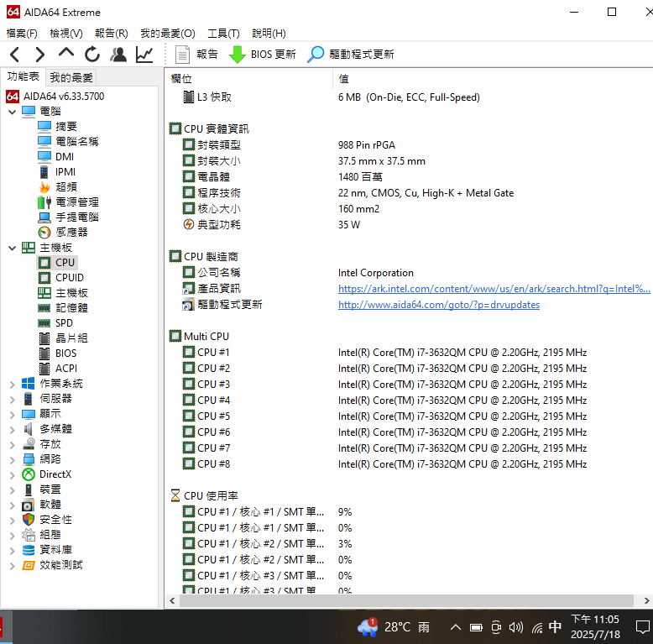Viewport: 653px width, 644px height.
Task: Click the 報告 report toolbar button
Action: pos(196,55)
